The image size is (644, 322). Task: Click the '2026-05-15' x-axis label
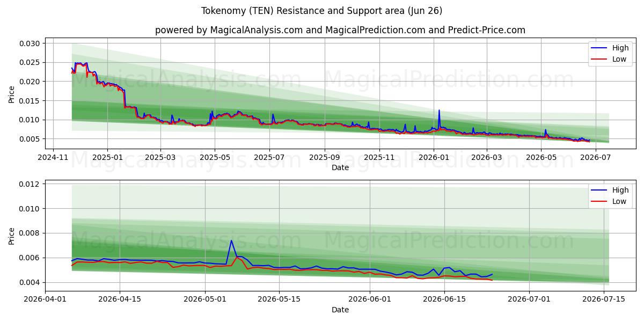pos(279,300)
